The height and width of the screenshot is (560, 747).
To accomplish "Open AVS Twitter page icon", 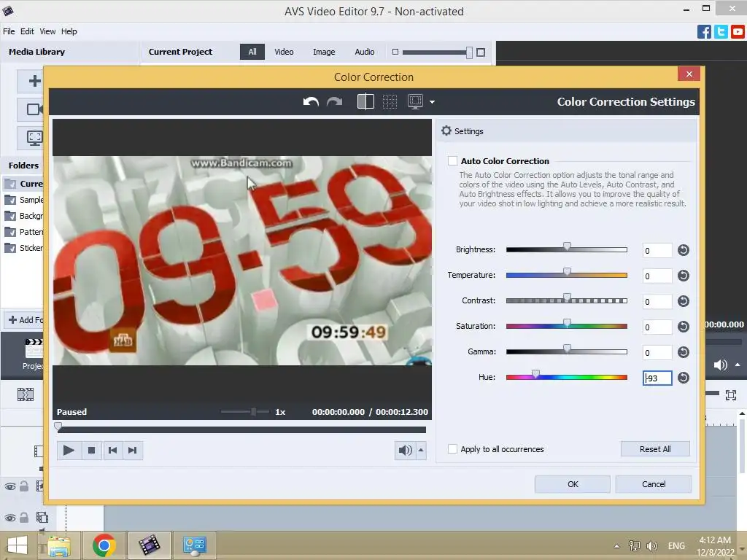I will tap(721, 32).
